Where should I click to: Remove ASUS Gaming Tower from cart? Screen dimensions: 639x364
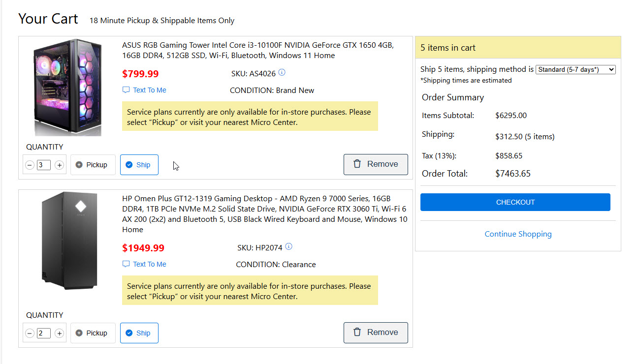tap(376, 164)
